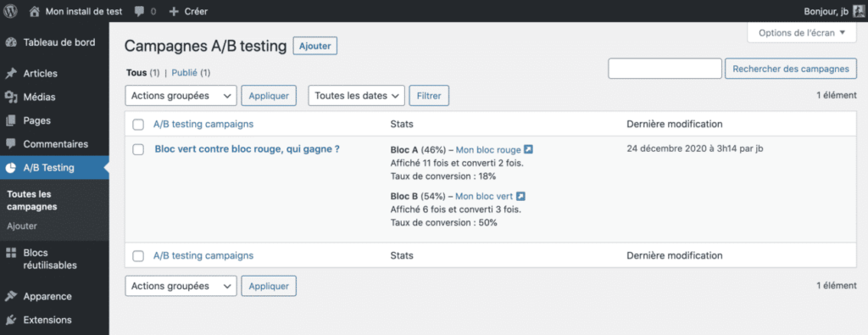Viewport: 868px width, 335px height.
Task: Open the comments bubble icon in admin bar
Action: (x=140, y=11)
